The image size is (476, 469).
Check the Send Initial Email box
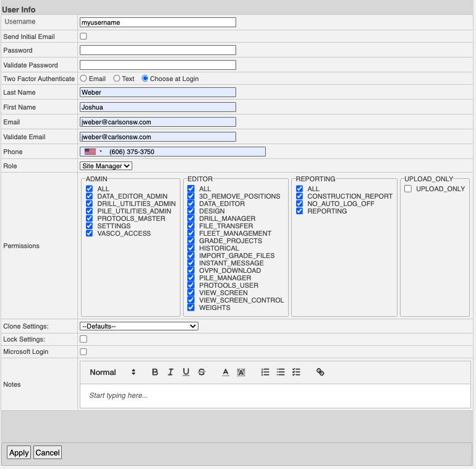click(83, 37)
